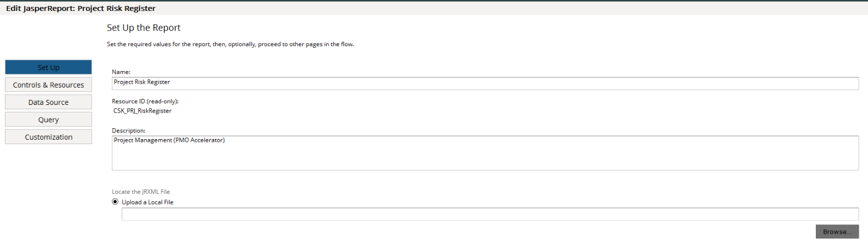Click the required values instruction sentence
868x244 pixels.
230,44
